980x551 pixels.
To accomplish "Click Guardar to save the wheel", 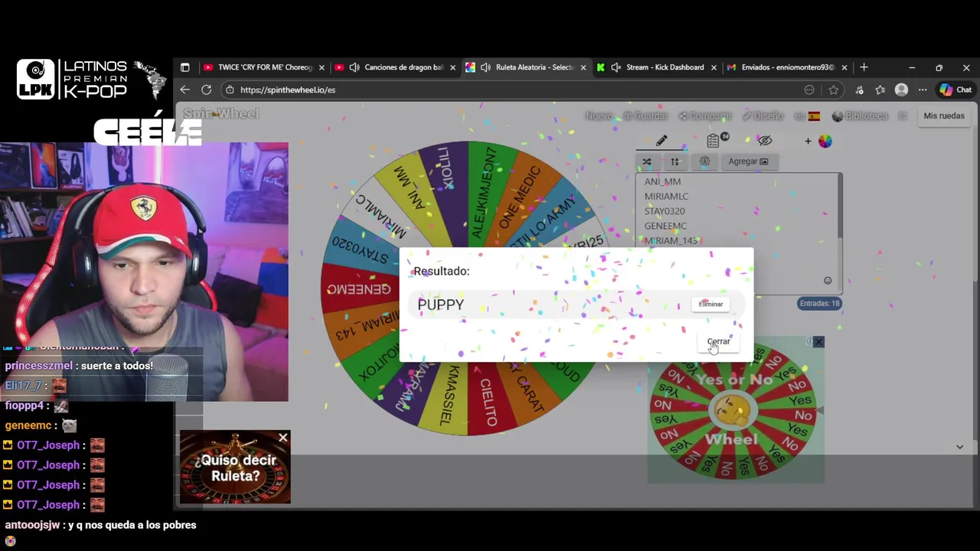I will (x=645, y=116).
